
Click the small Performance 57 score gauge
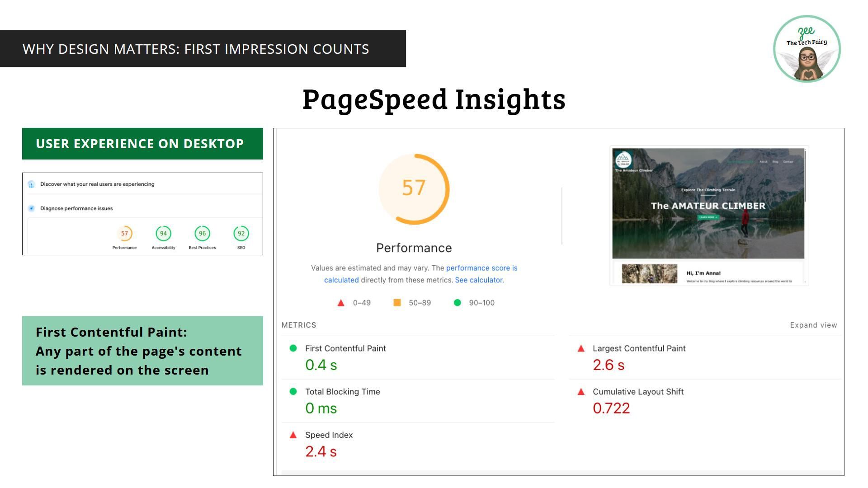[x=124, y=234]
